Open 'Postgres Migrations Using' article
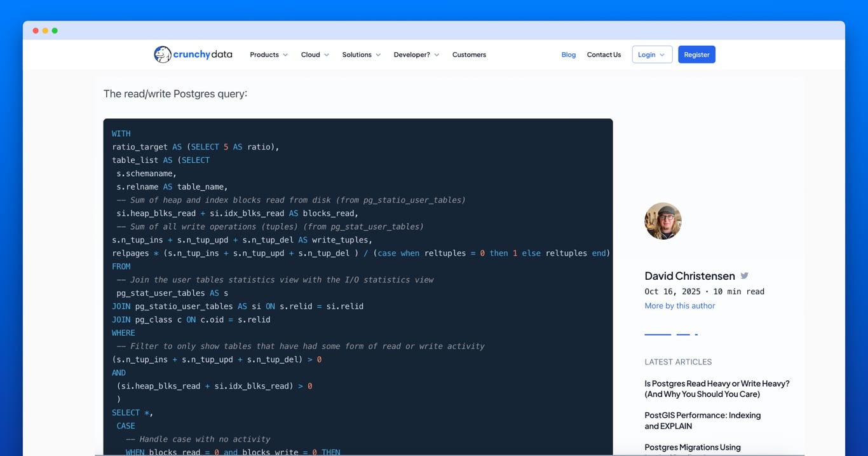The image size is (868, 456). pos(693,447)
